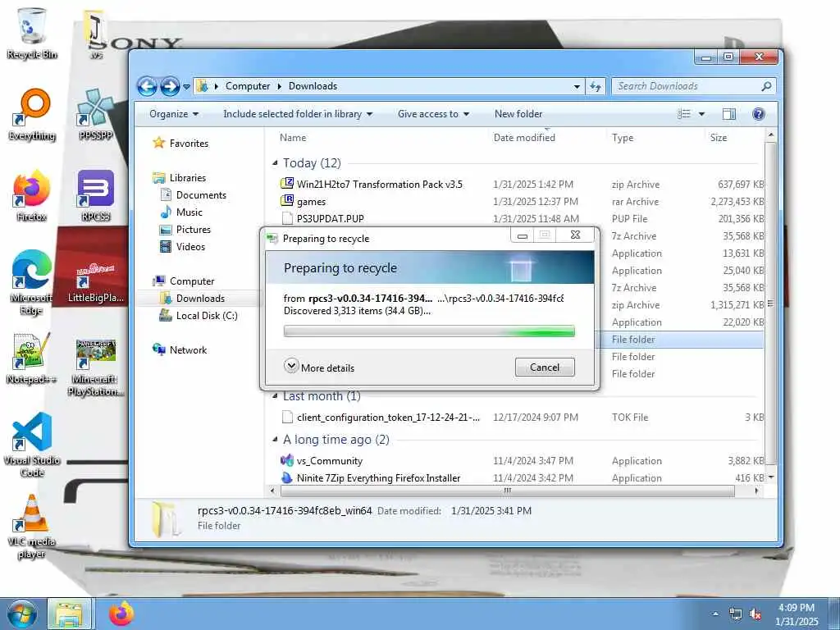
Task: Sort by the Date modified column
Action: pos(524,138)
